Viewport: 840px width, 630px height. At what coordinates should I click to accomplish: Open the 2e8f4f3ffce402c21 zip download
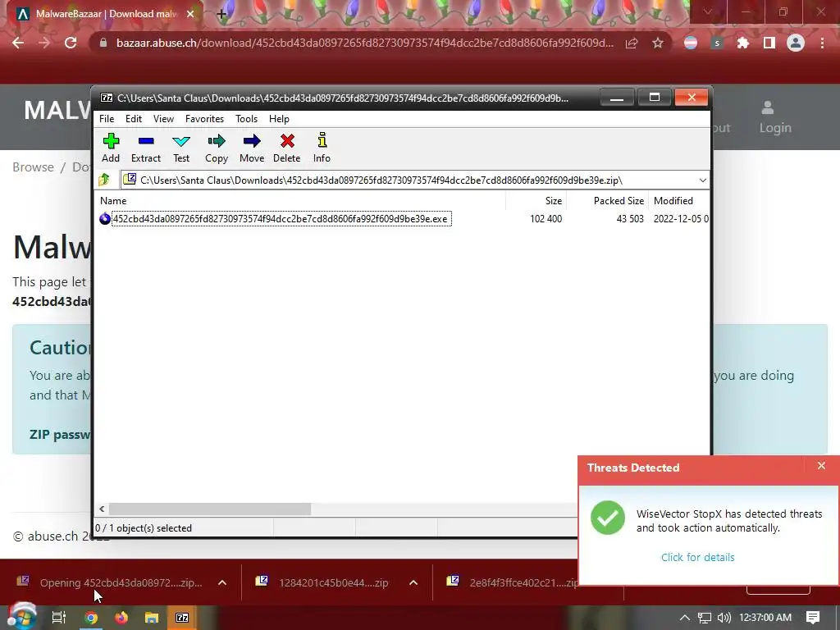(514, 582)
